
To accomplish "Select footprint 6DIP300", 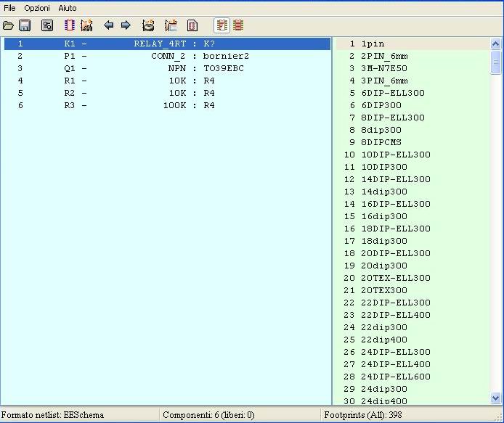I will (413, 105).
